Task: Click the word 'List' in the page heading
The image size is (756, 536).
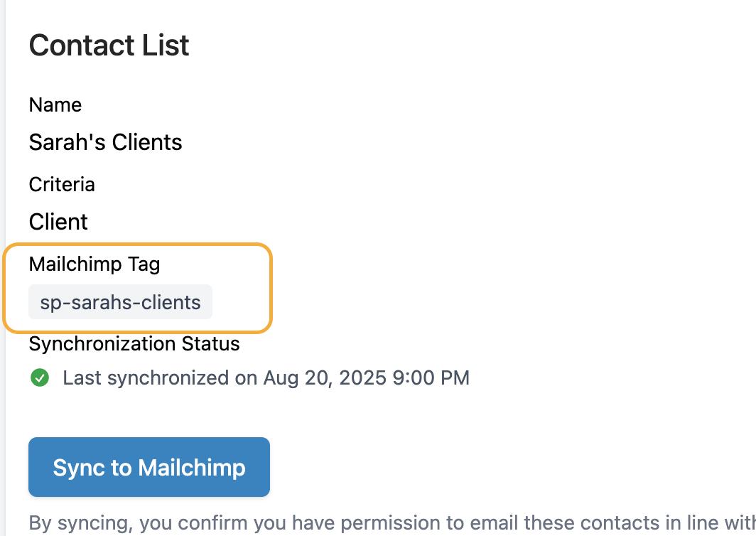Action: (166, 45)
